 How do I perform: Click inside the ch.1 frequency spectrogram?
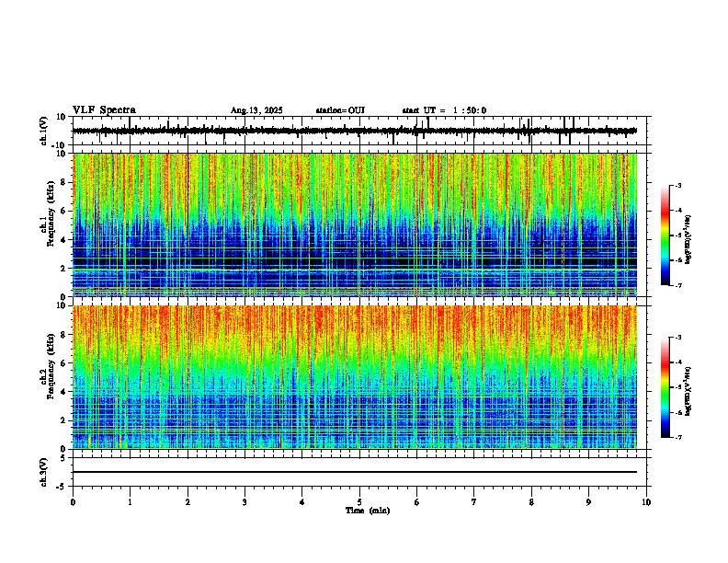tap(355, 224)
